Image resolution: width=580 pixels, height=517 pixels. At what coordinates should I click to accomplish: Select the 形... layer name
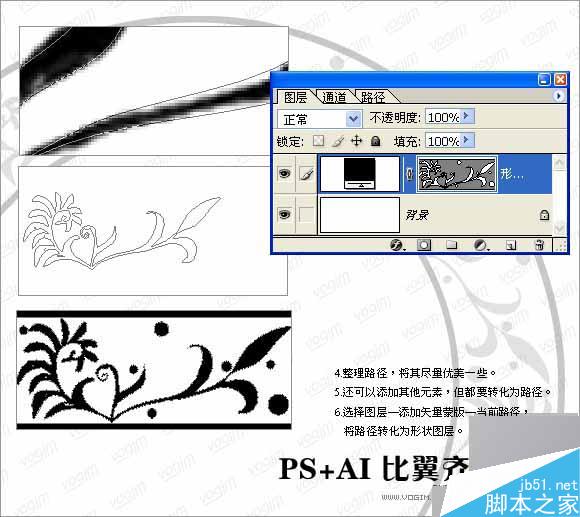click(x=512, y=174)
